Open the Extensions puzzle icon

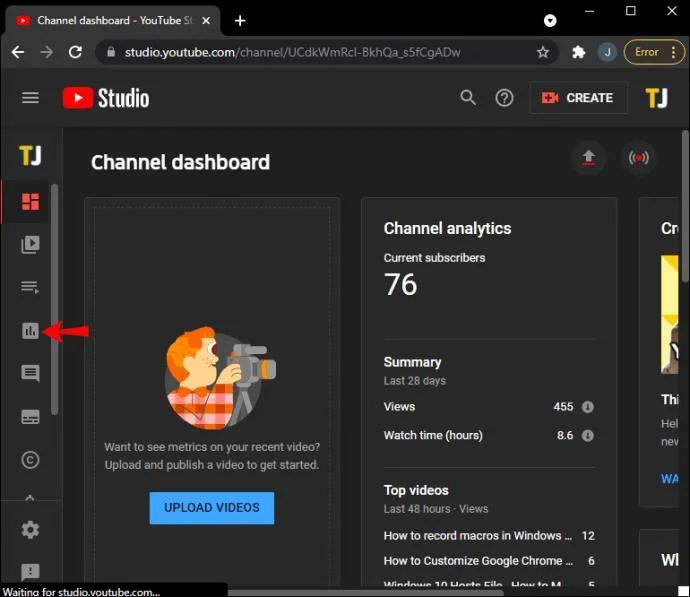[578, 52]
